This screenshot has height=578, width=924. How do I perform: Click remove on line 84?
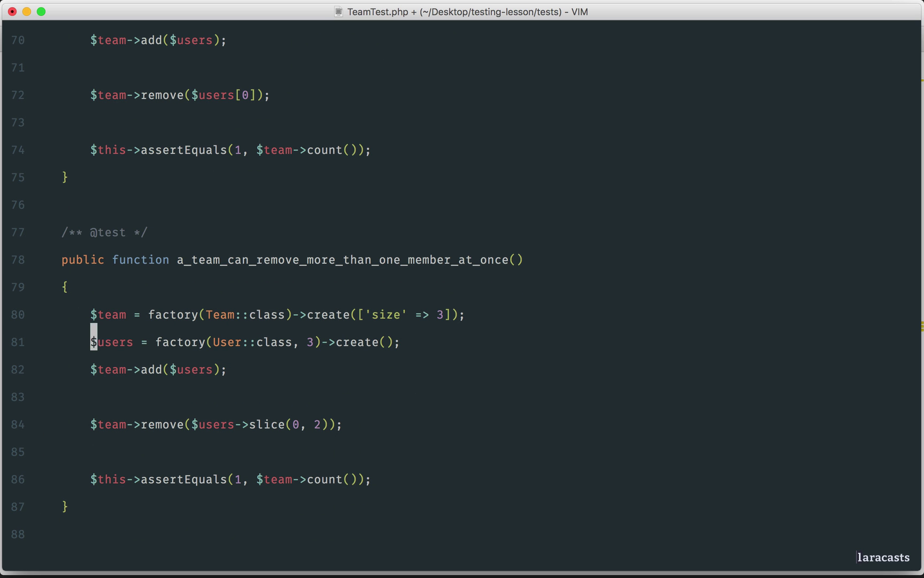point(162,424)
